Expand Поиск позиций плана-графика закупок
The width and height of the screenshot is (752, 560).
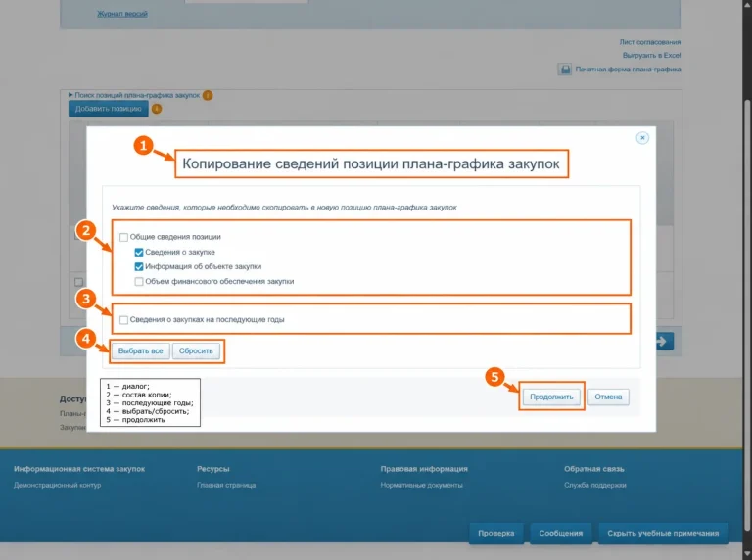pyautogui.click(x=134, y=95)
